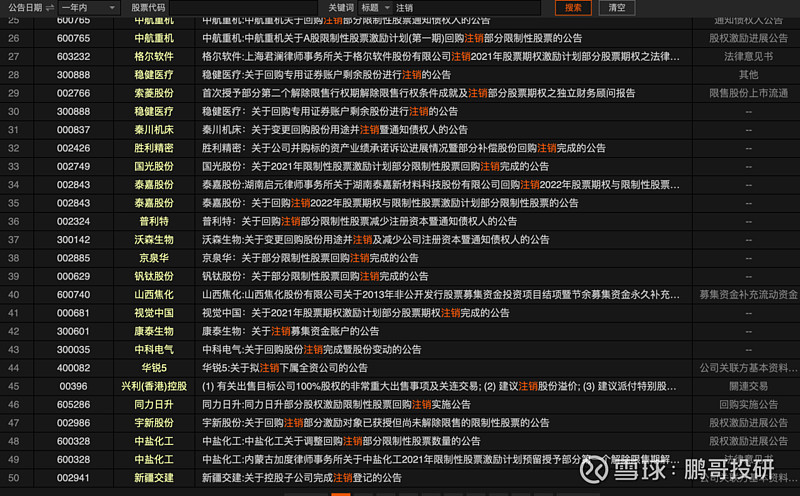Open 泰嘉股份 announcement in row 35
The height and width of the screenshot is (496, 800).
click(390, 204)
